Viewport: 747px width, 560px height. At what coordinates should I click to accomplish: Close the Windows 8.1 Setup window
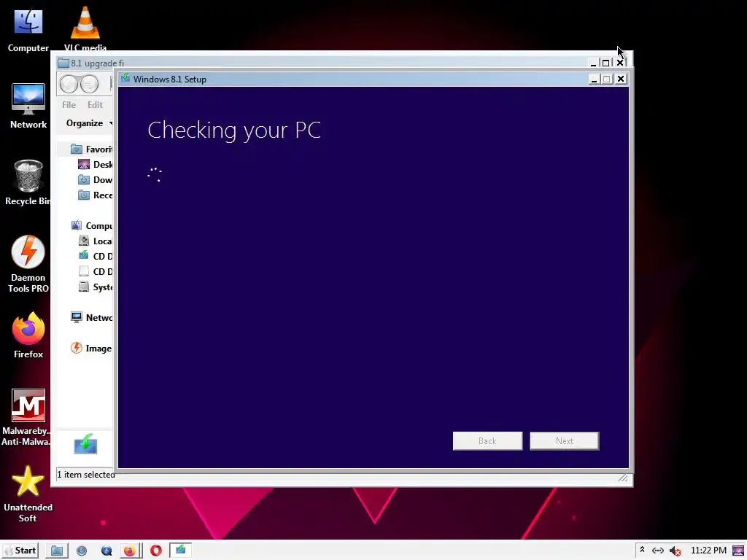tap(621, 79)
